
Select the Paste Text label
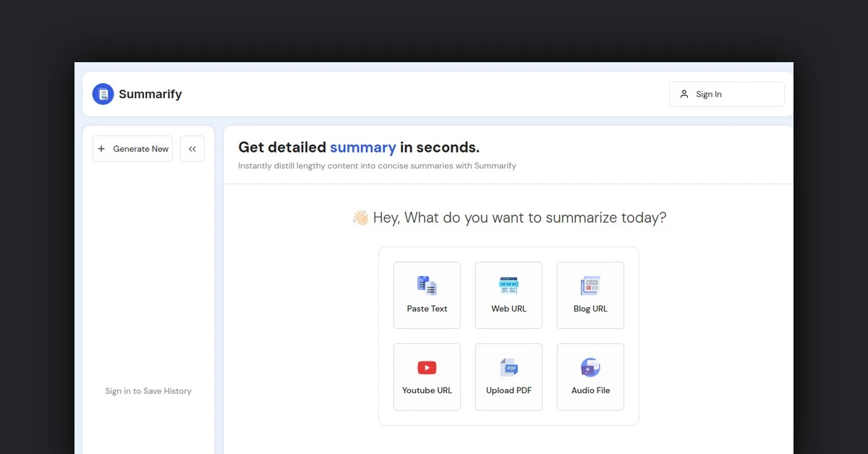[x=427, y=309]
